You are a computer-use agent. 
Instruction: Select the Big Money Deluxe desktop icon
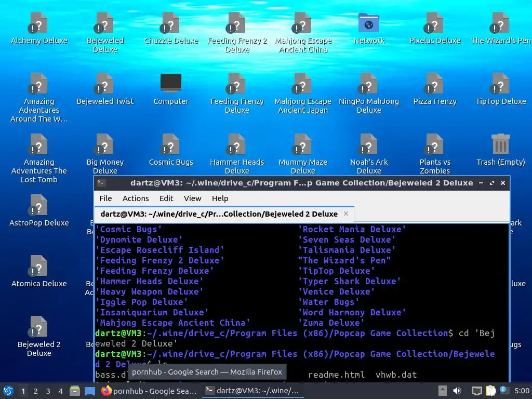[x=105, y=154]
